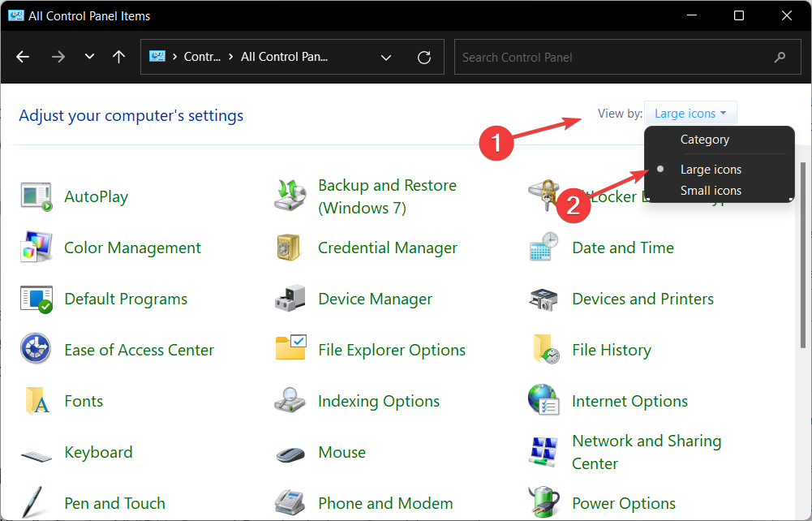Click the AutoPlay icon
The height and width of the screenshot is (521, 812).
coord(36,196)
